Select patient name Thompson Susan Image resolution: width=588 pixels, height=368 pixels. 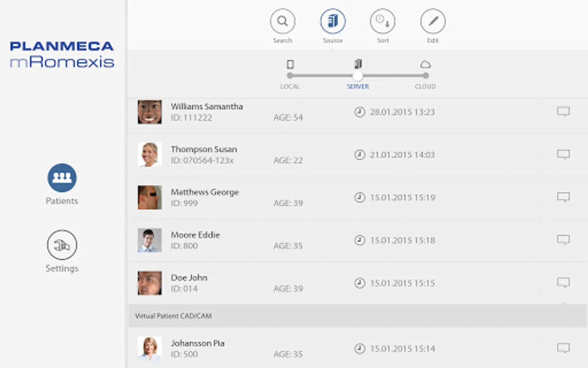tap(204, 149)
